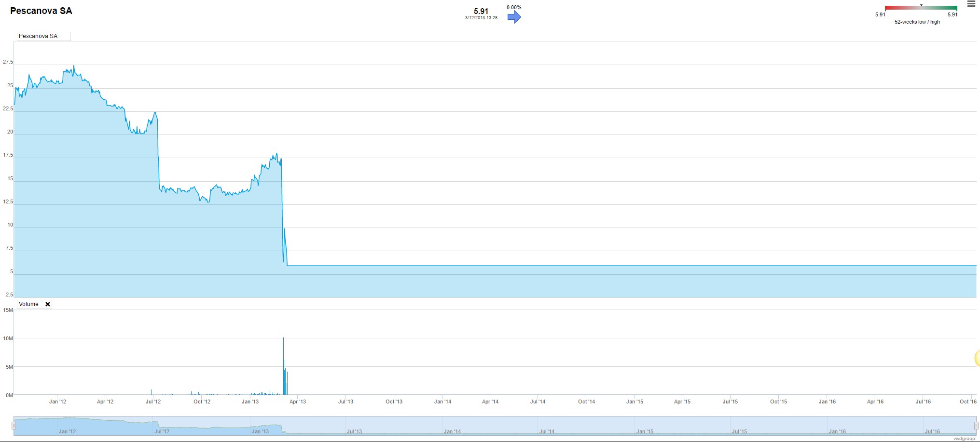Click the 7.5 price axis label

pyautogui.click(x=9, y=248)
